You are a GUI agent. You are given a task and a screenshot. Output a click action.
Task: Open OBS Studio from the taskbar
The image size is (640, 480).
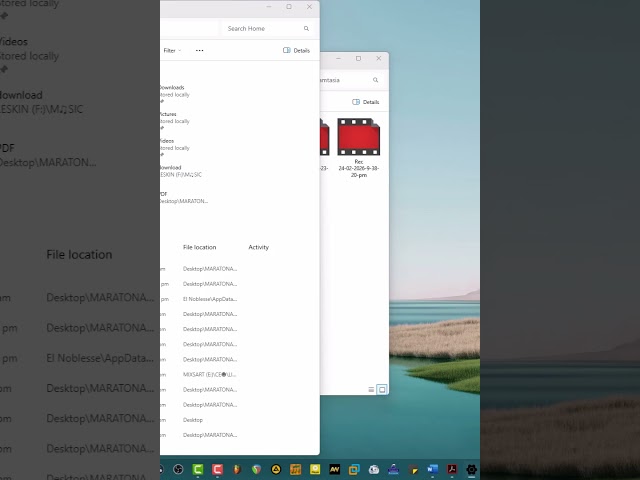[178, 469]
